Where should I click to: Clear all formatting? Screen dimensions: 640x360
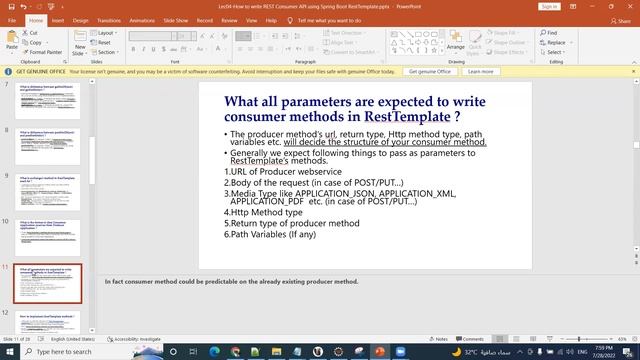tap(224, 36)
